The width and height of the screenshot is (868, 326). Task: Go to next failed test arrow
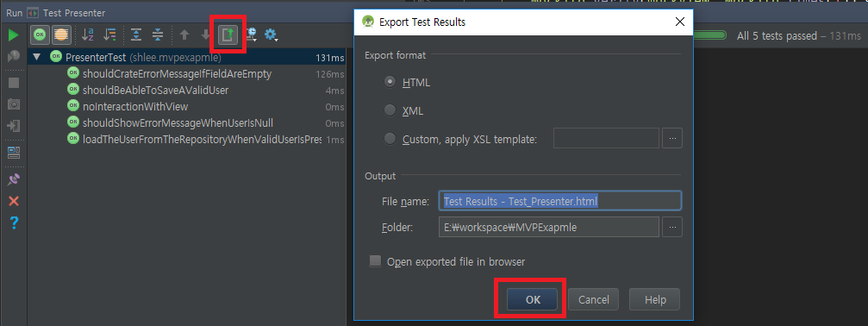click(205, 34)
